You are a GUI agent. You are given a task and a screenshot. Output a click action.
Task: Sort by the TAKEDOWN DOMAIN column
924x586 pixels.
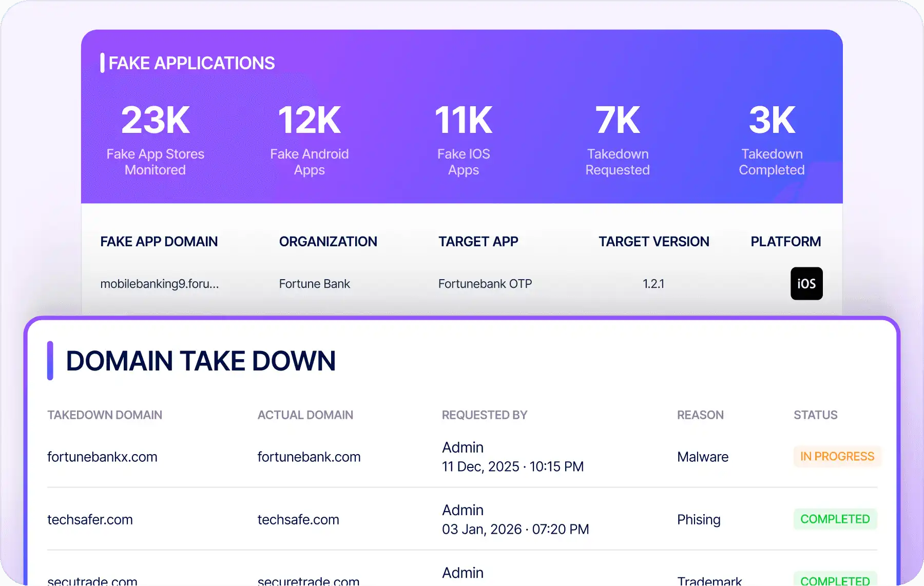point(104,415)
